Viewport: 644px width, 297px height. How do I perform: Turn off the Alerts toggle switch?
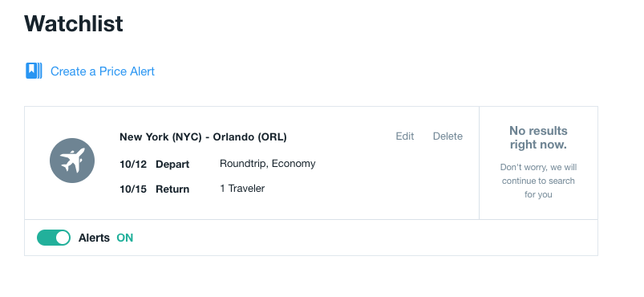54,238
